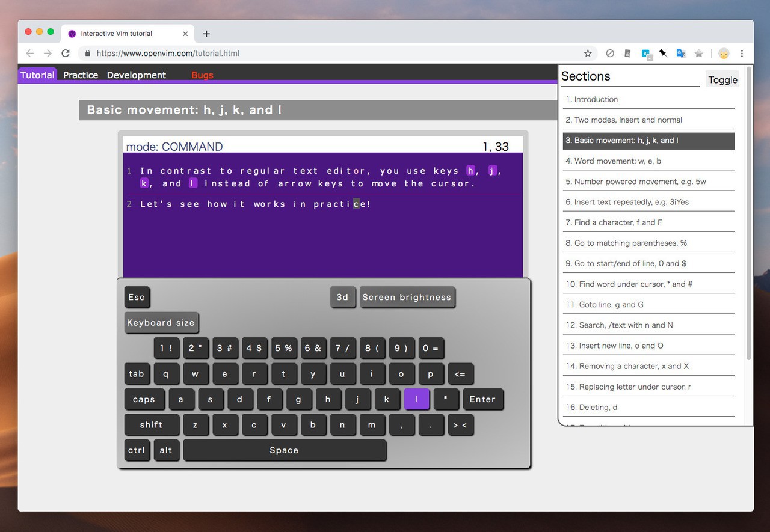Click 'mode: COMMAND' status text
The height and width of the screenshot is (532, 770).
(174, 147)
